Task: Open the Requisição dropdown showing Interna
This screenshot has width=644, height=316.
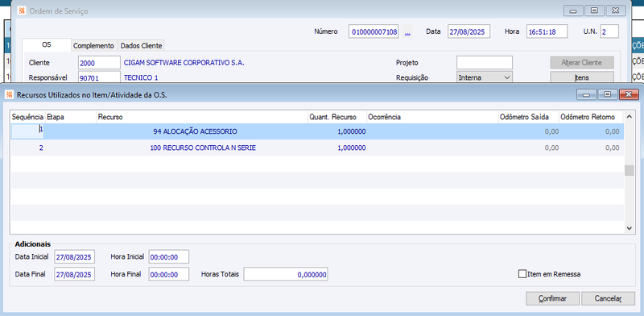Action: 485,77
